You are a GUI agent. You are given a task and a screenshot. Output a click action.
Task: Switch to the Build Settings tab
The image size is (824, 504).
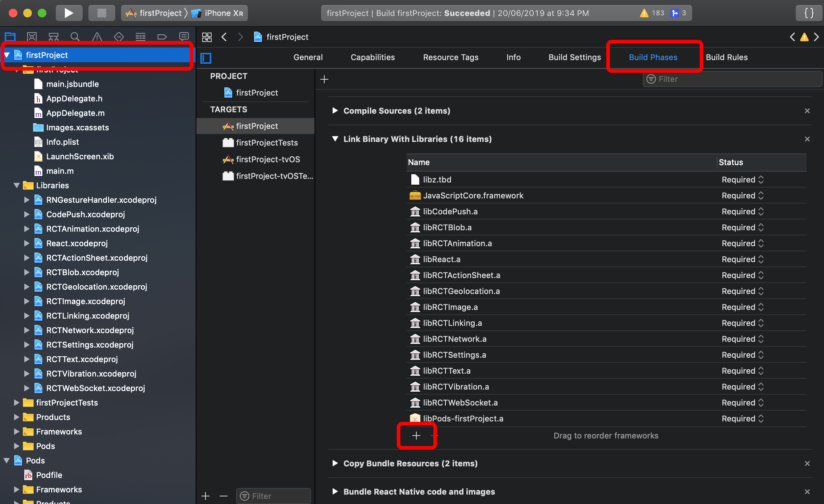tap(574, 57)
